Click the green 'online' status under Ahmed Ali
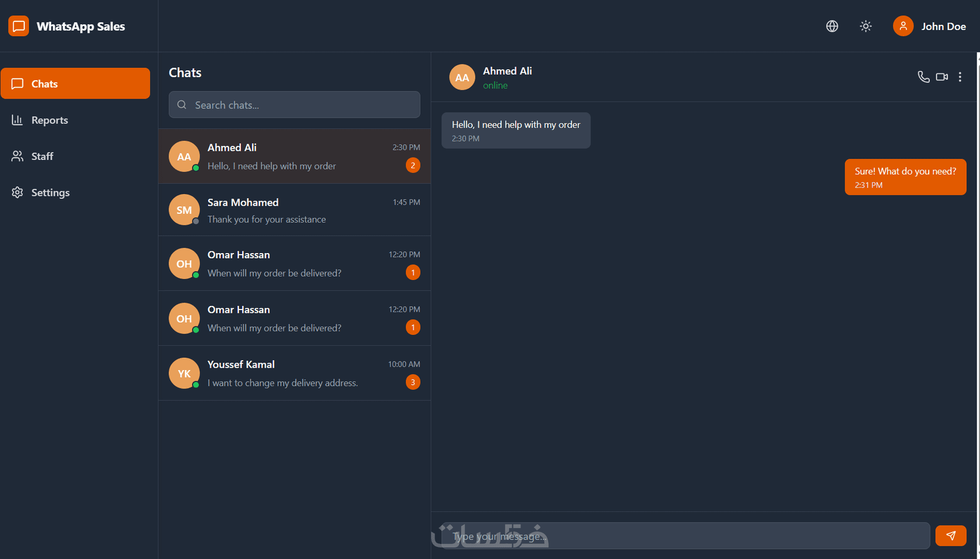The image size is (980, 559). pos(495,85)
